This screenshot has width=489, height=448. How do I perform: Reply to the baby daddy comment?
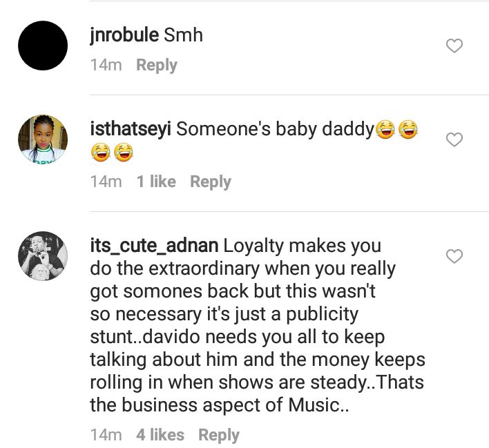point(211,182)
